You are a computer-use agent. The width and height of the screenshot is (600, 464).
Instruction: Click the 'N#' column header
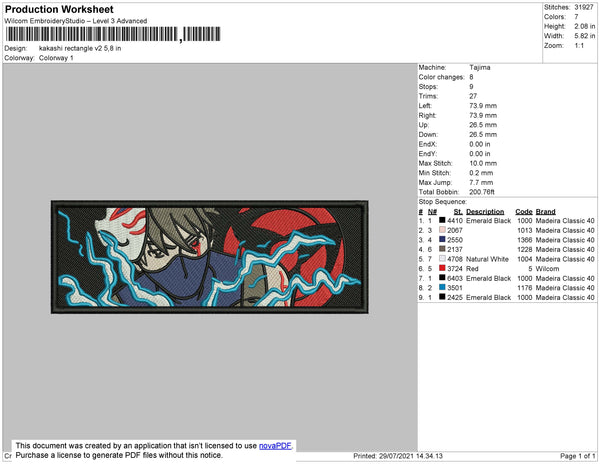coord(432,212)
